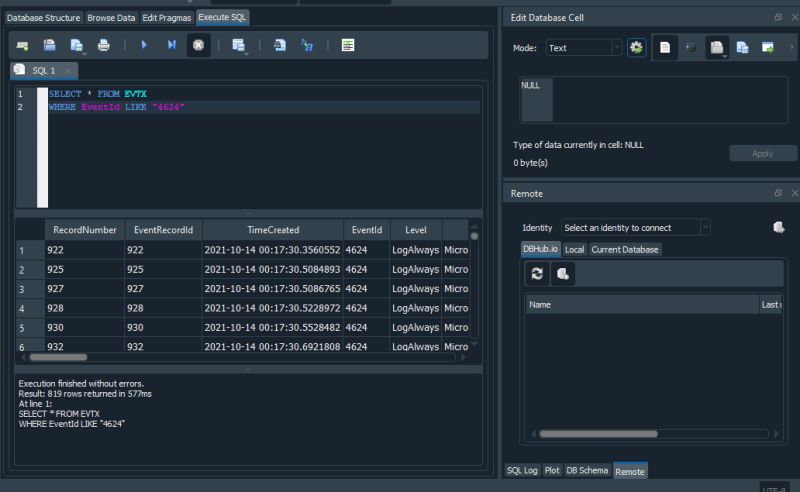Show the SQL Log panel tab
The width and height of the screenshot is (800, 492).
522,471
